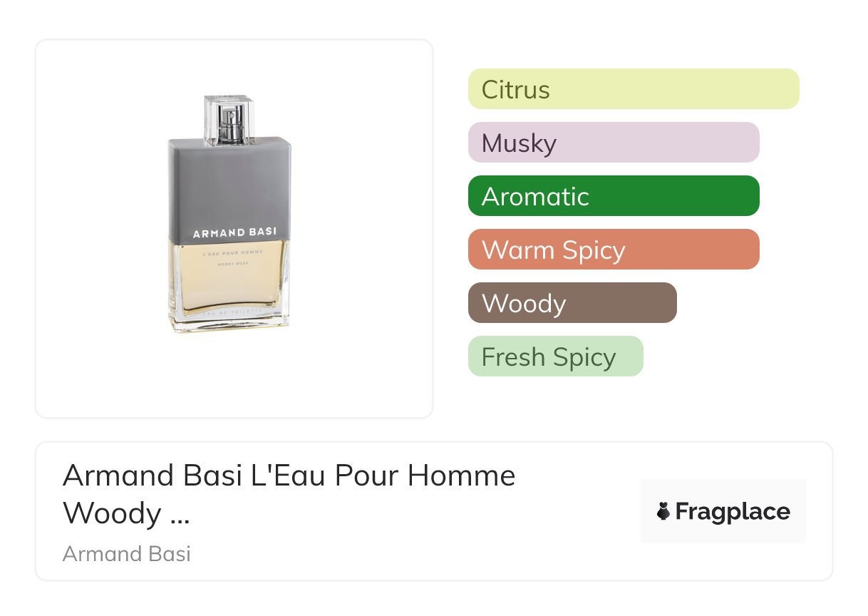The width and height of the screenshot is (868, 616).
Task: Select the Citrus accord bar
Action: point(633,89)
